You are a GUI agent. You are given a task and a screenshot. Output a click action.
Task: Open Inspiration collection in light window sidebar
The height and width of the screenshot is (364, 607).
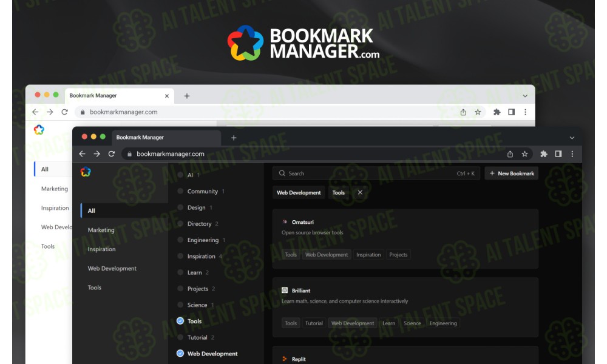(55, 207)
